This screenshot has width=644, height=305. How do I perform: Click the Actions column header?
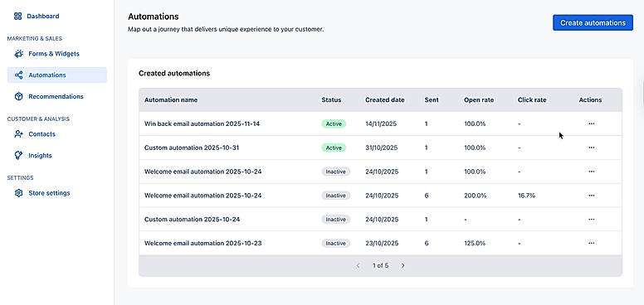click(x=590, y=99)
